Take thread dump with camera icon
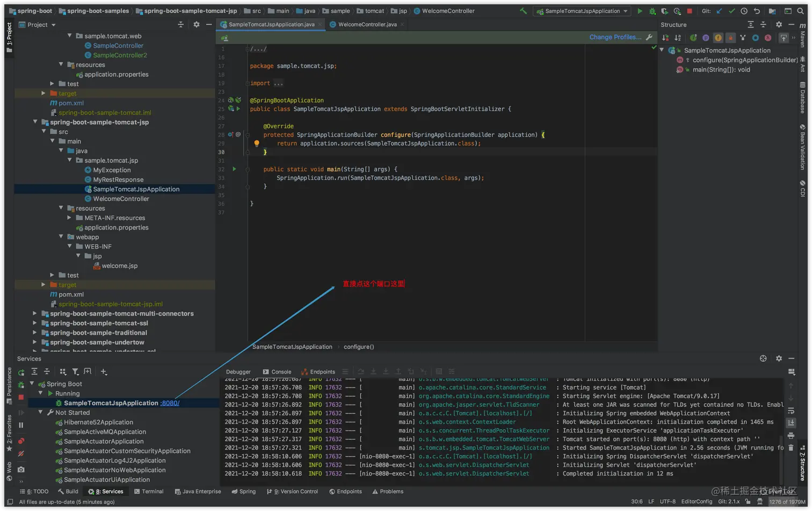Viewport: 812px width, 511px height. point(21,469)
